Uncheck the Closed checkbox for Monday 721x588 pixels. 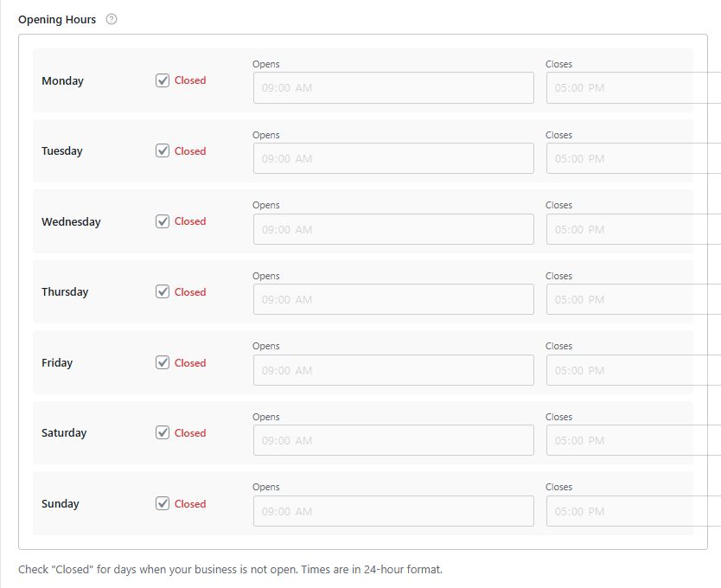pyautogui.click(x=163, y=80)
